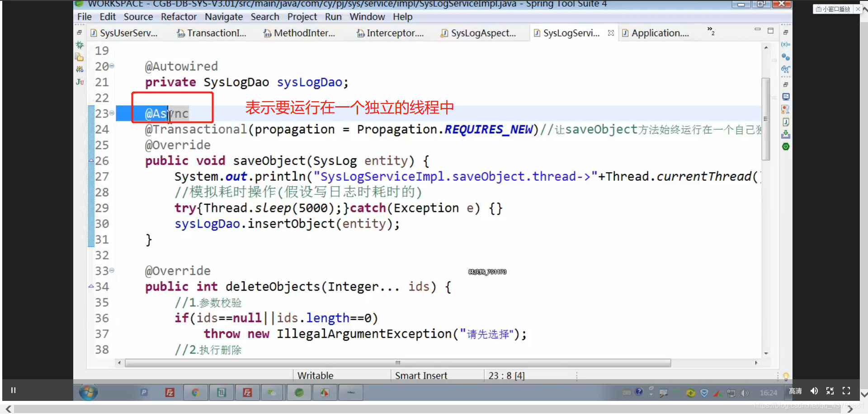Screen dimensions: 868x414
Task: Open the Console monitor icon
Action: coord(786,97)
